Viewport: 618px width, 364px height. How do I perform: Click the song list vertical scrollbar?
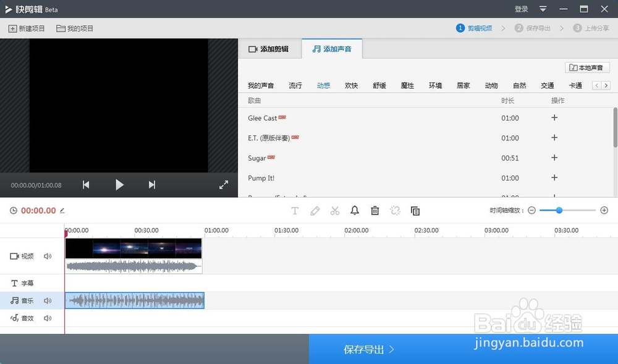coord(616,127)
